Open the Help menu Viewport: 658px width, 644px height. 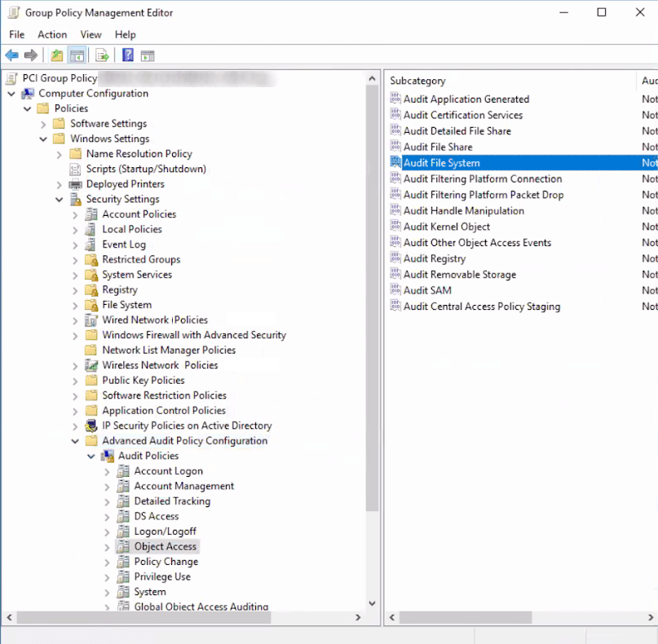click(x=125, y=34)
